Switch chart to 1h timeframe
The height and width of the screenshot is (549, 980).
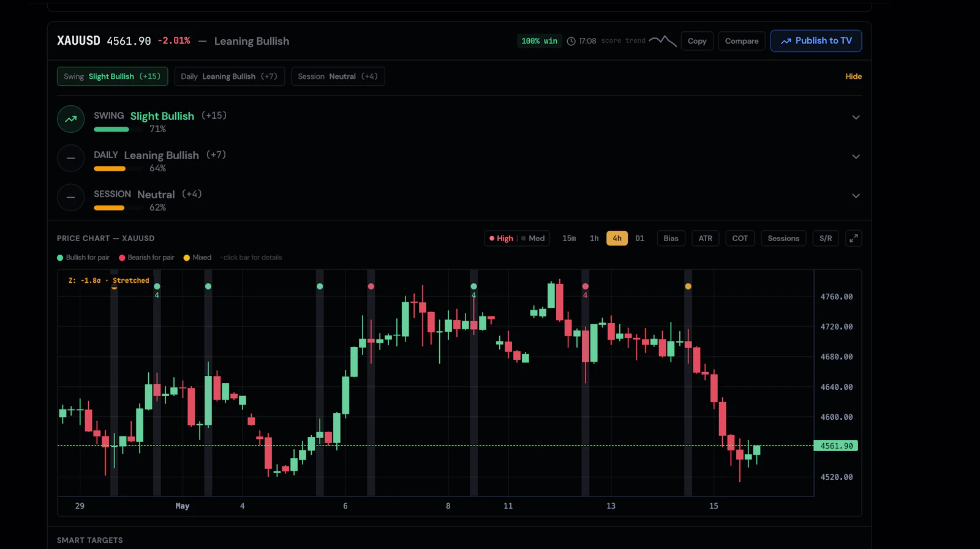[x=594, y=238]
